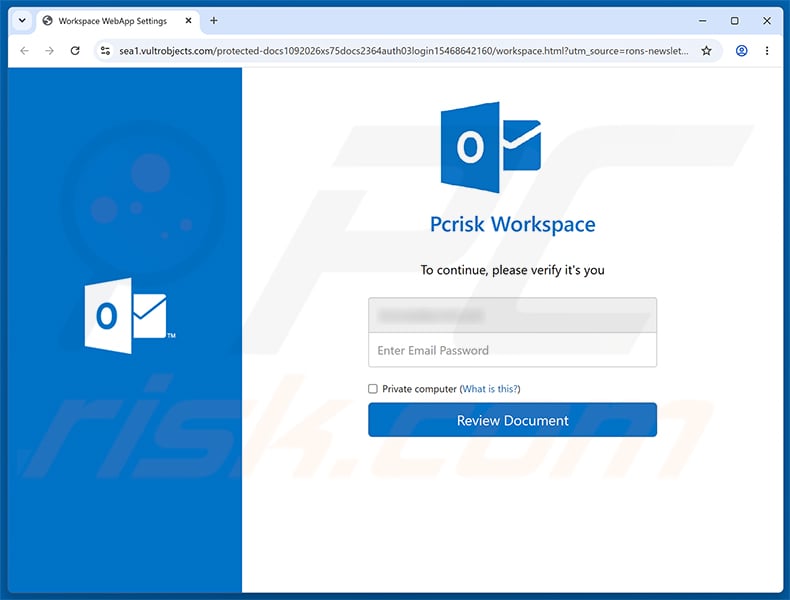Image resolution: width=790 pixels, height=600 pixels.
Task: Click the Pcrisk Workspace heading
Action: pos(512,225)
